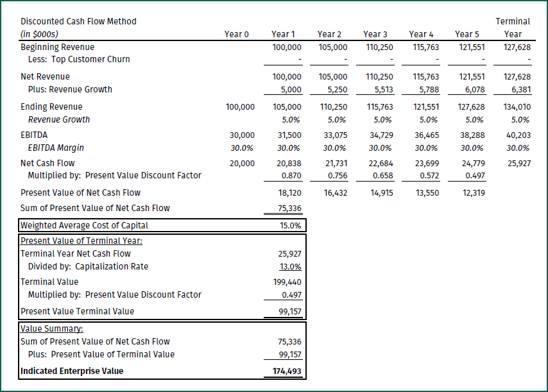
Task: Select Year 1 discount factor 0.870
Action: [x=291, y=176]
